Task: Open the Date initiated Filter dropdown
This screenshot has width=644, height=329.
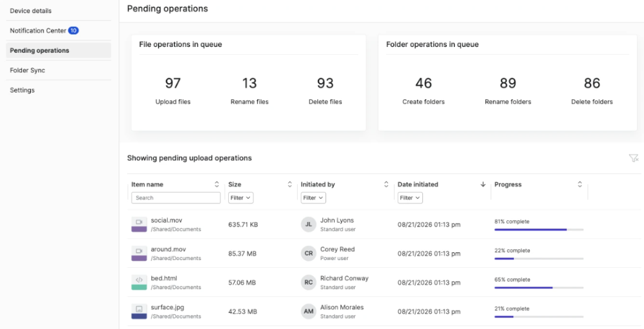Action: [x=410, y=198]
